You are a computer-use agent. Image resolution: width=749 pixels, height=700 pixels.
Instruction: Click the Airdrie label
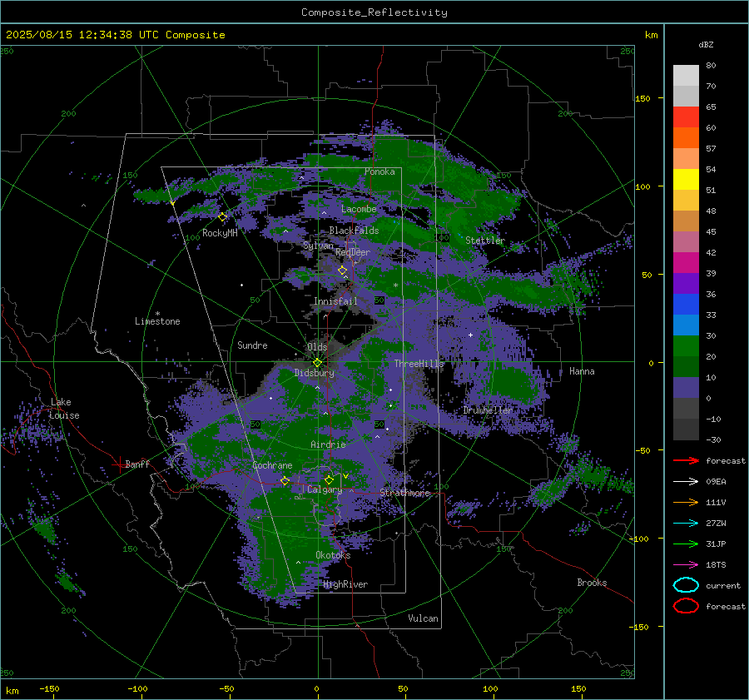[328, 444]
